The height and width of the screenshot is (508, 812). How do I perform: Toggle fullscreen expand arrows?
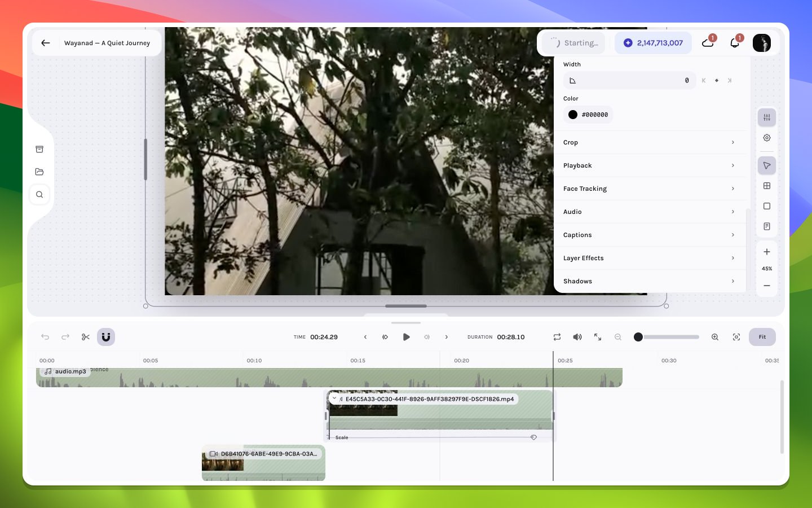(x=598, y=337)
